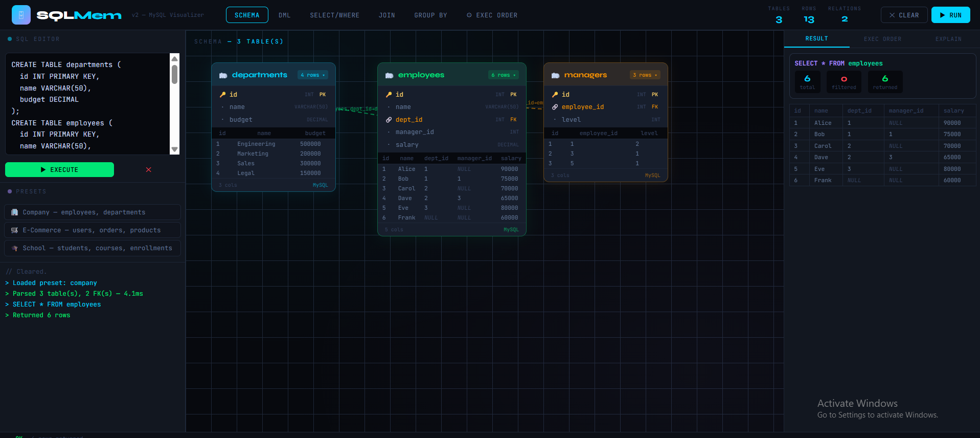This screenshot has height=438, width=980.
Task: Click the School preset graduation icon
Action: tap(15, 248)
